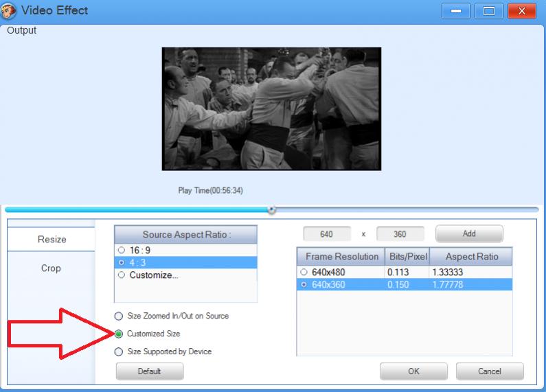Click the width field showing 640
This screenshot has height=392, width=546.
coord(327,234)
